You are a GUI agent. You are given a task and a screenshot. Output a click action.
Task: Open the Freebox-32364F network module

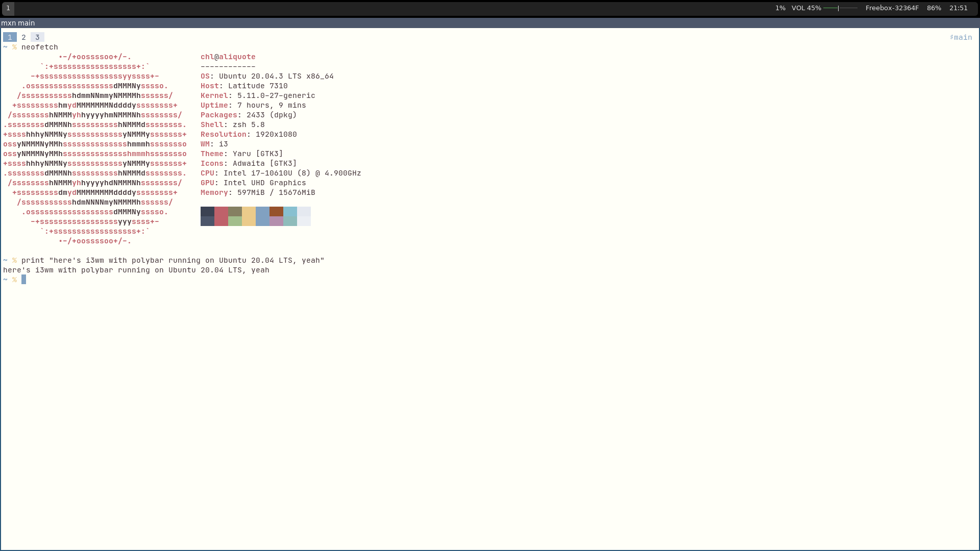(x=892, y=8)
